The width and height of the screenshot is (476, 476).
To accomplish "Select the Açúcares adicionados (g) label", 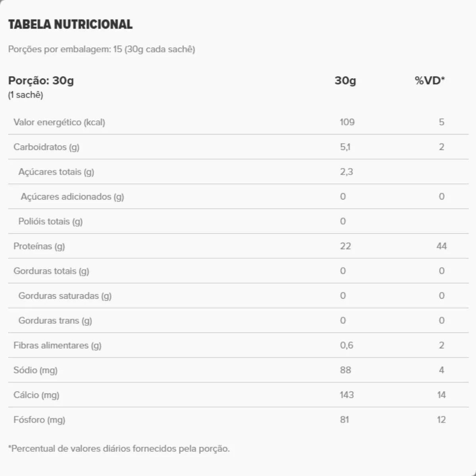I will [x=72, y=197].
